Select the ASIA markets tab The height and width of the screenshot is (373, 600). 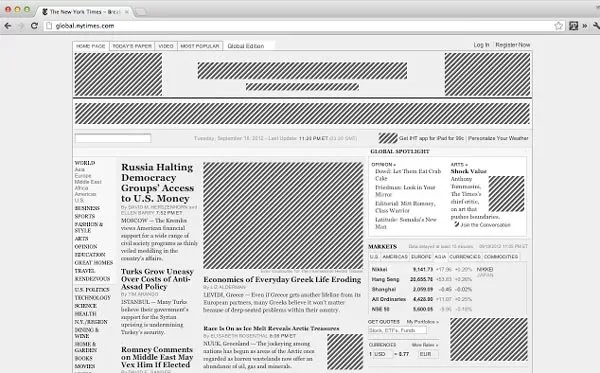(440, 257)
